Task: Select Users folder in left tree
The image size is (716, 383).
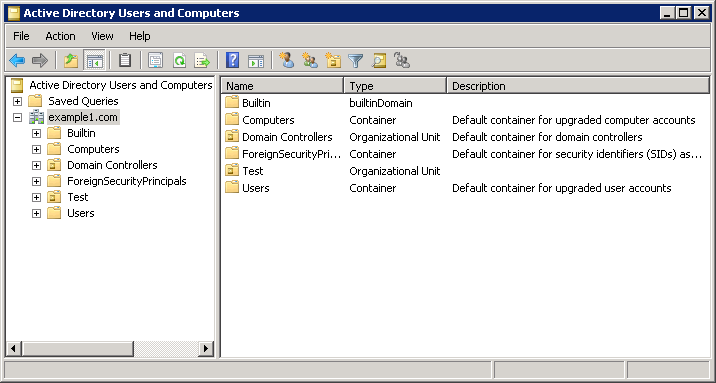Action: [81, 213]
